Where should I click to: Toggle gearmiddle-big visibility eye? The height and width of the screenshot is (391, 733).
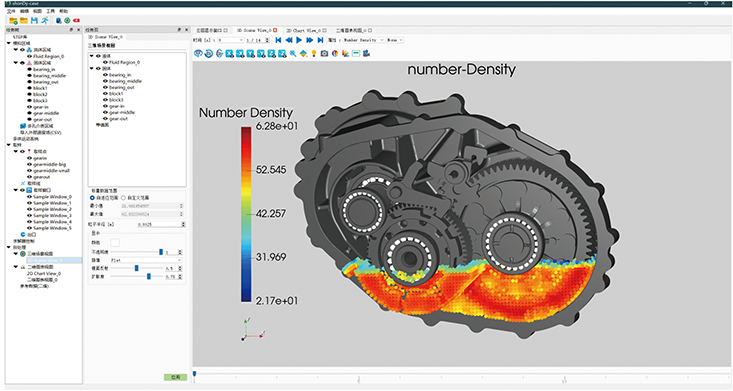(29, 165)
